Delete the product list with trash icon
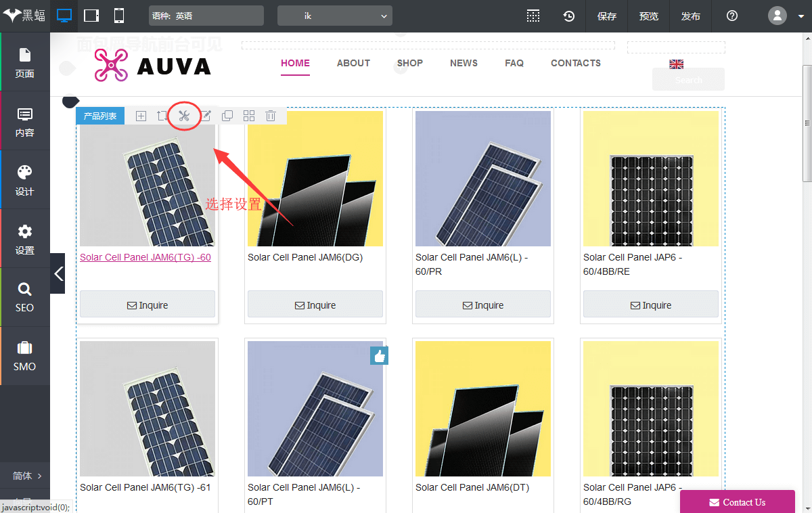 (271, 116)
